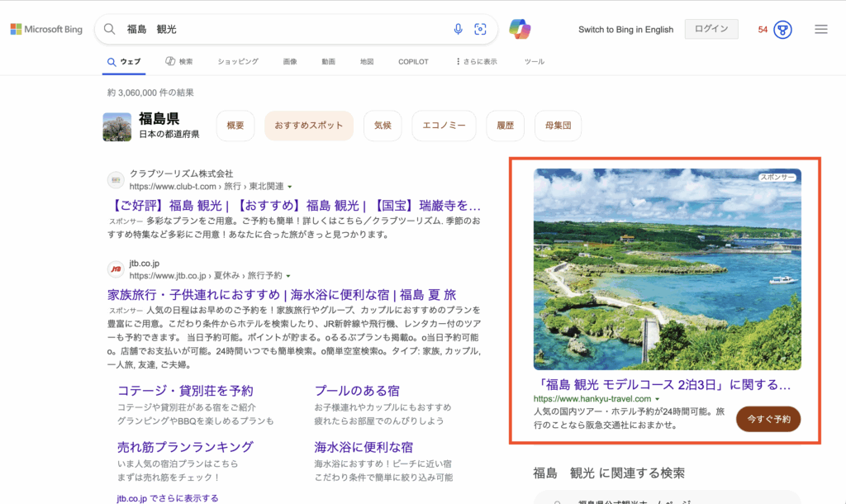Click the ログイン button
Screen dimensions: 846x504
pyautogui.click(x=711, y=29)
